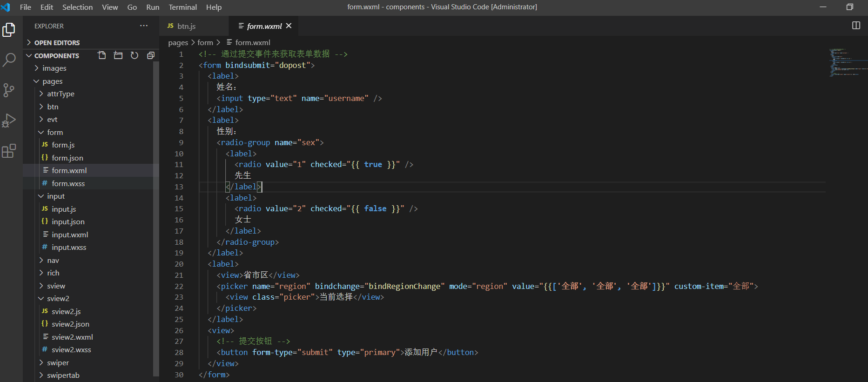This screenshot has width=868, height=382.
Task: Open the Run menu
Action: click(153, 7)
